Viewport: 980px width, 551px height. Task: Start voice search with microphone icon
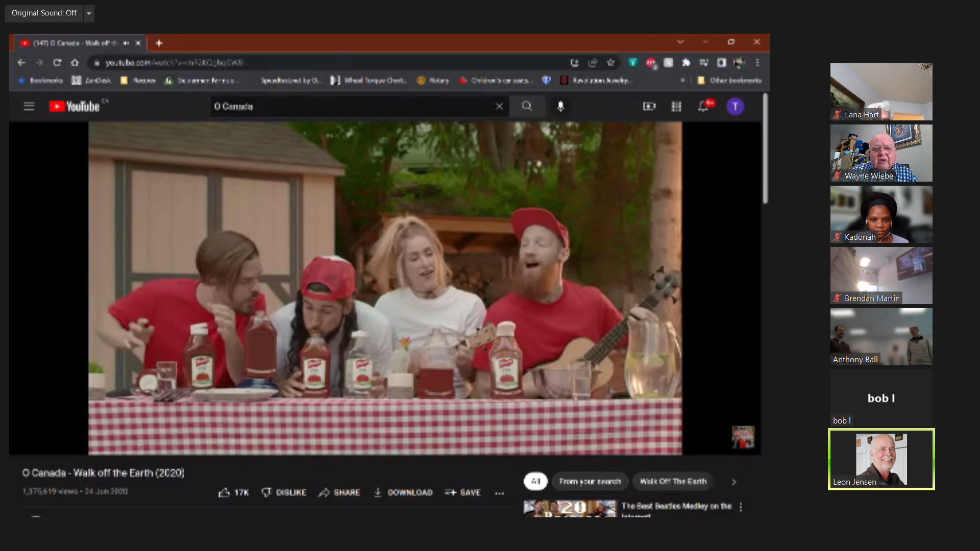click(x=560, y=106)
